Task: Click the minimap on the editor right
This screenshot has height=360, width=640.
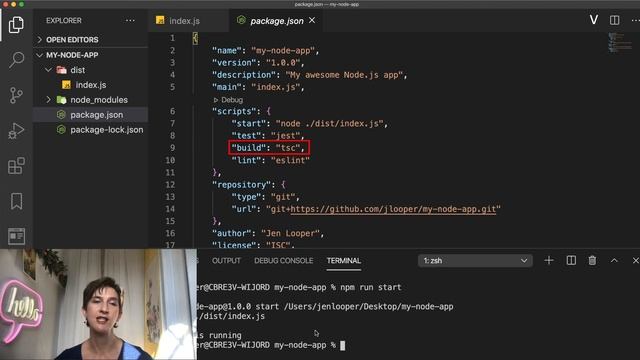Action: 619,42
